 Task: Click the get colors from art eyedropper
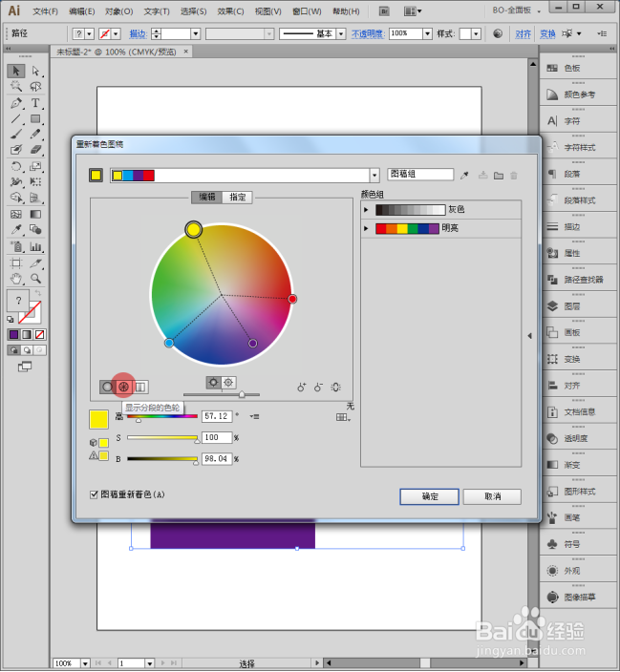[464, 175]
